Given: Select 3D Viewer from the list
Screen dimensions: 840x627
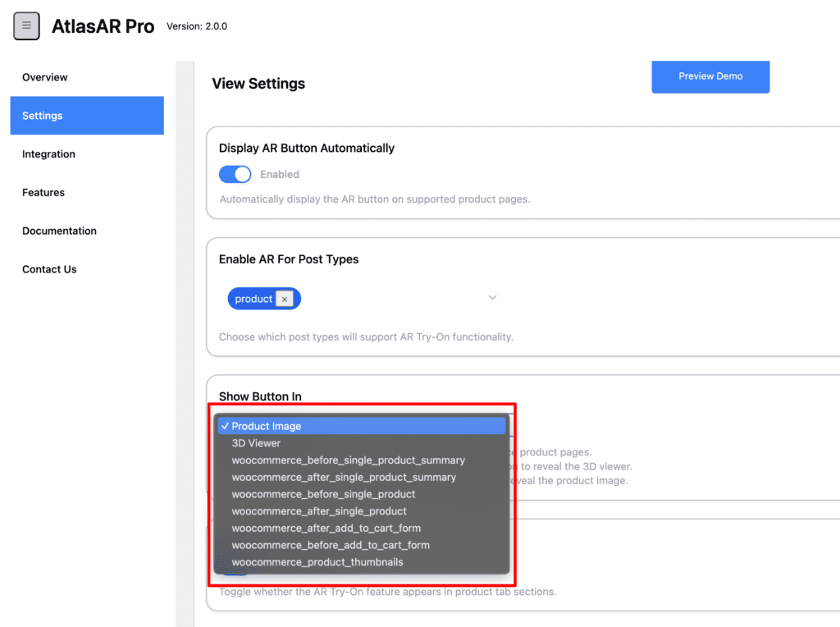Looking at the screenshot, I should pos(256,443).
